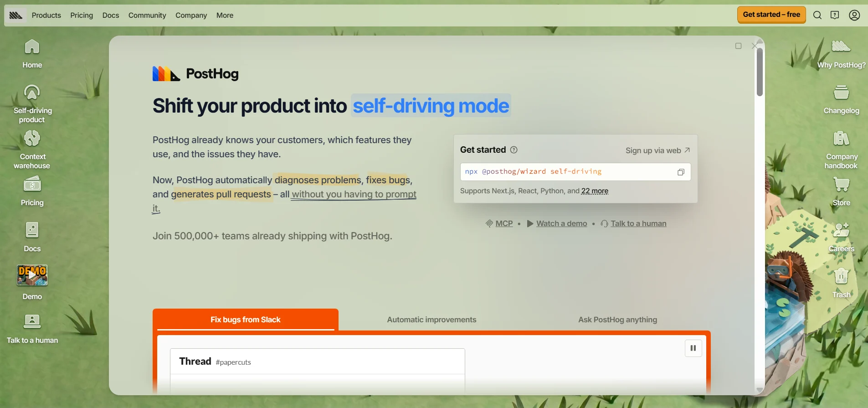The image size is (868, 408).
Task: Open the Products menu
Action: click(x=46, y=15)
